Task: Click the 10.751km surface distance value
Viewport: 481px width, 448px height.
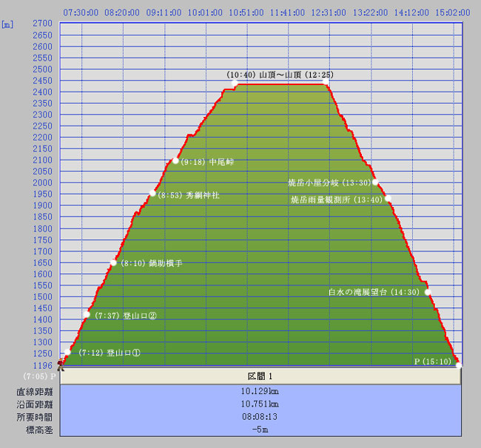Action: (260, 404)
